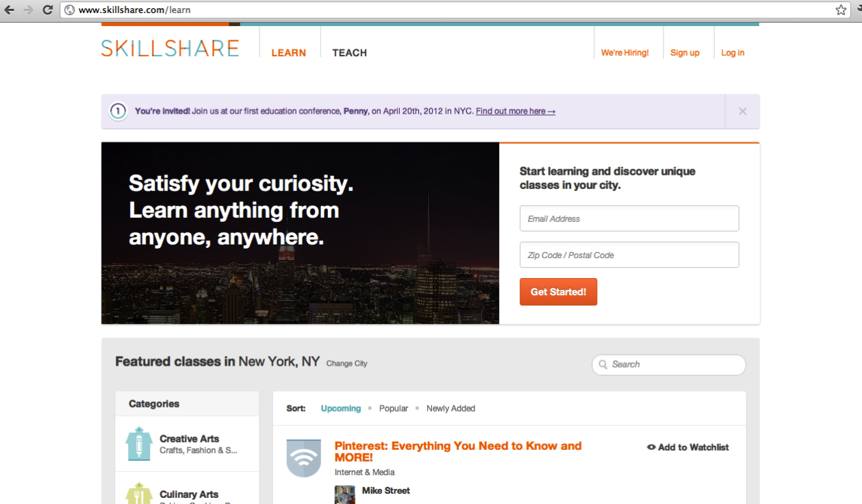Click the globe icon in address bar
Viewport: 862px width, 504px height.
coord(69,10)
